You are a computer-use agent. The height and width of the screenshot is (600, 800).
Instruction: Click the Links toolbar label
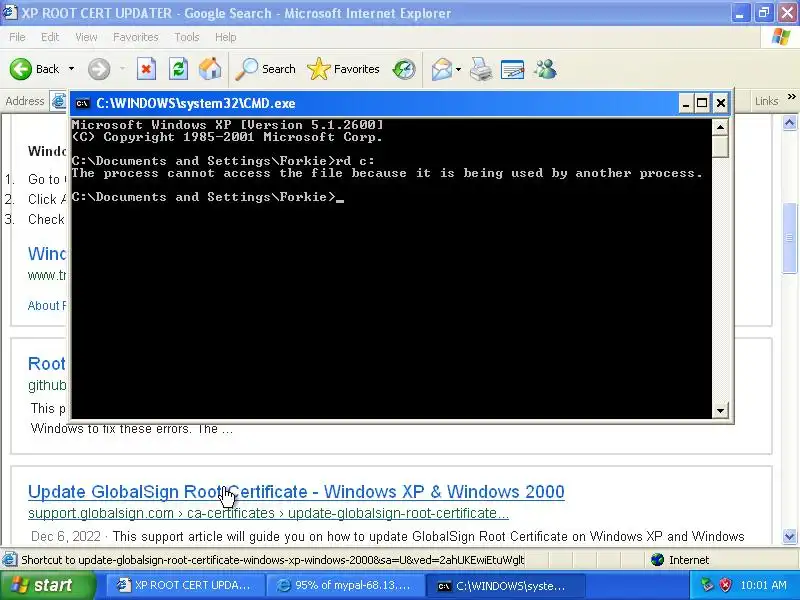point(766,101)
